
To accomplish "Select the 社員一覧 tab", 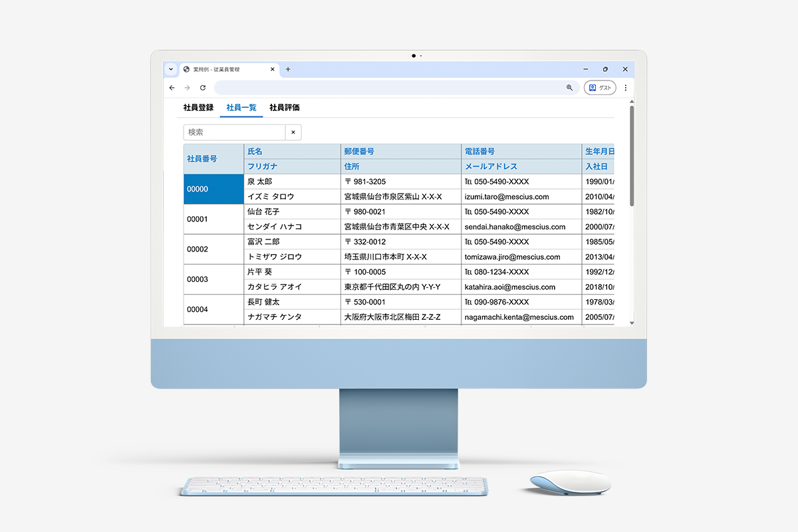I will coord(241,108).
